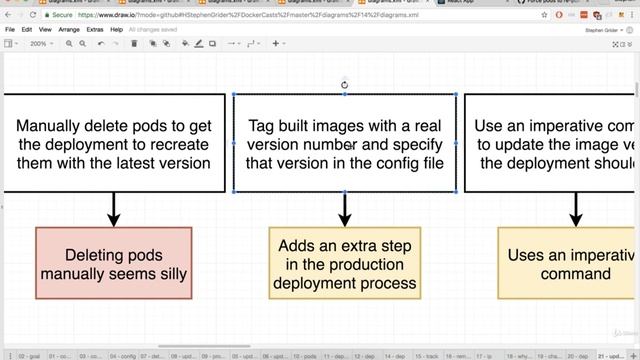The width and height of the screenshot is (640, 360).
Task: Select the 'Manually delete pods' box
Action: tap(114, 143)
